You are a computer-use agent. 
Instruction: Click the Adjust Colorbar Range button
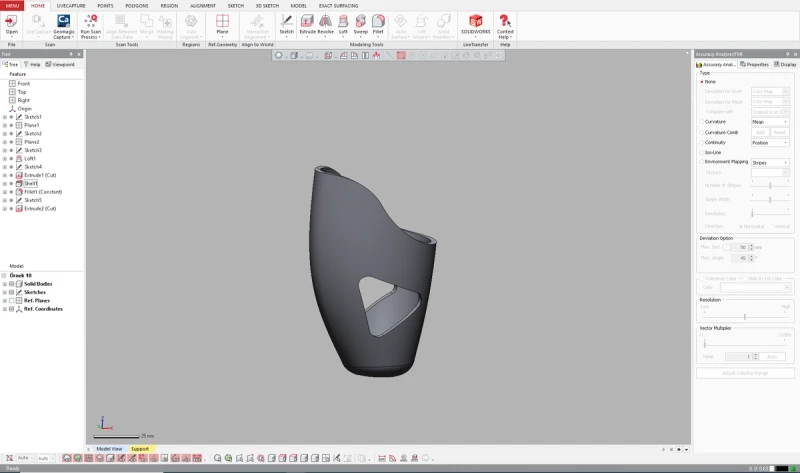[745, 373]
